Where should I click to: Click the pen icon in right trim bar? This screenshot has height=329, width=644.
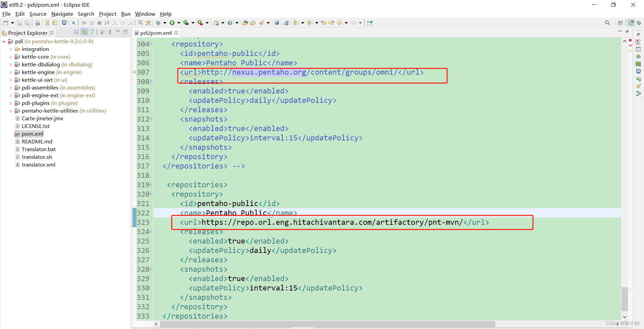point(638,86)
